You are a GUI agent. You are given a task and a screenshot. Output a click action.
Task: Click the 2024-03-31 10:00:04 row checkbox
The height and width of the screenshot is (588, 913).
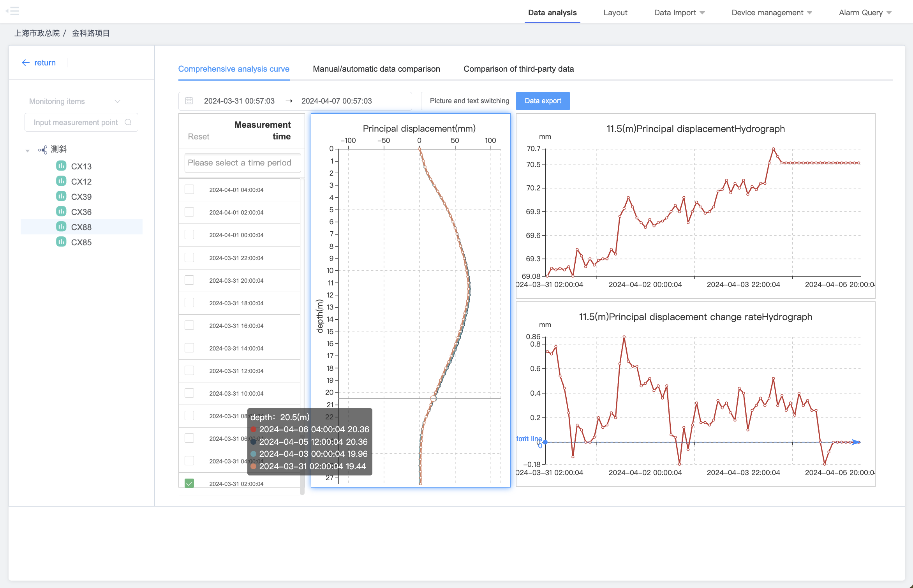189,393
